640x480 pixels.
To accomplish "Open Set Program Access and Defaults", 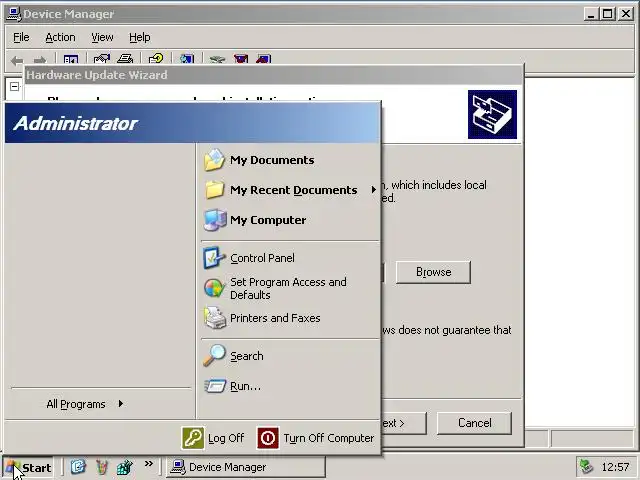I will point(290,288).
